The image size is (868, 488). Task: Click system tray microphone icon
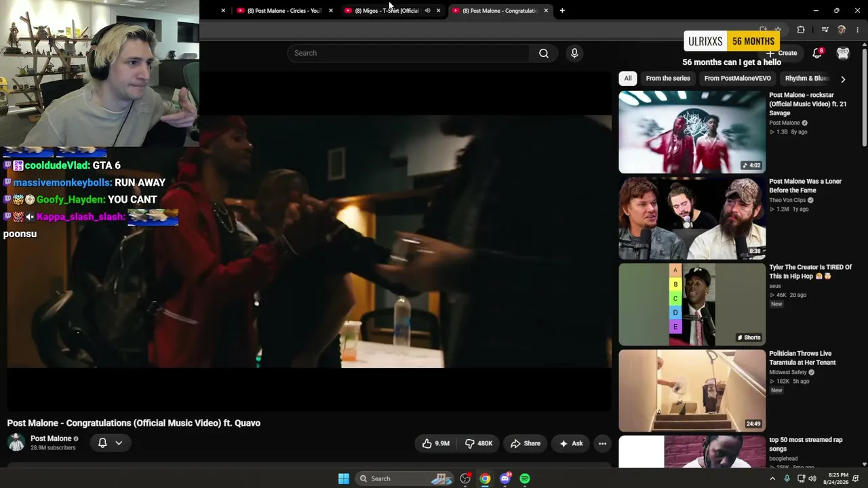[787, 479]
